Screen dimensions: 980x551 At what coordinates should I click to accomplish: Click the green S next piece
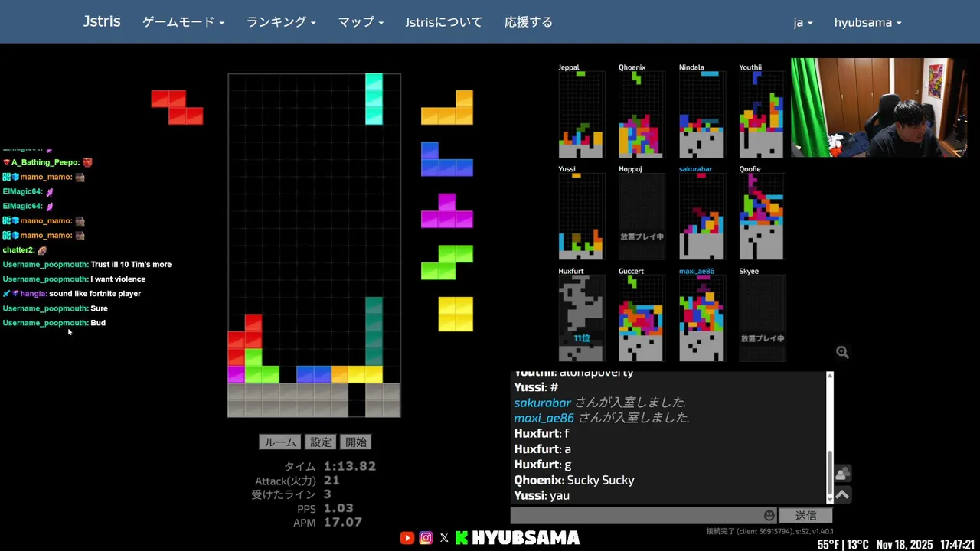coord(447,262)
